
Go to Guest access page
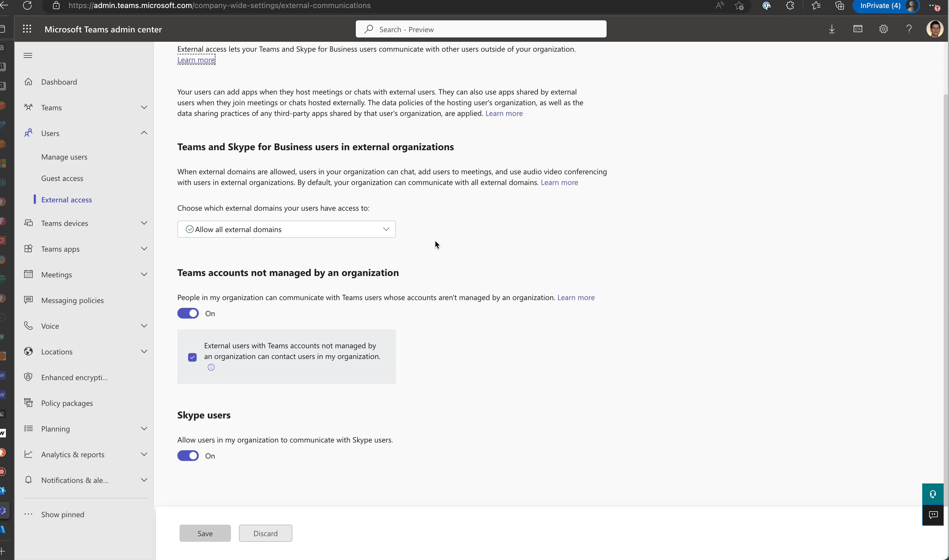62,178
